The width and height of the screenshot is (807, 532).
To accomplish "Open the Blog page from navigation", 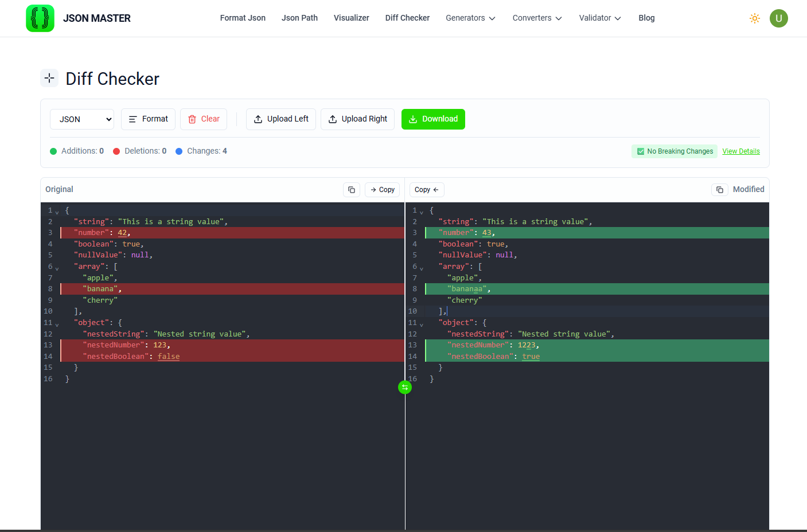I will (x=646, y=18).
